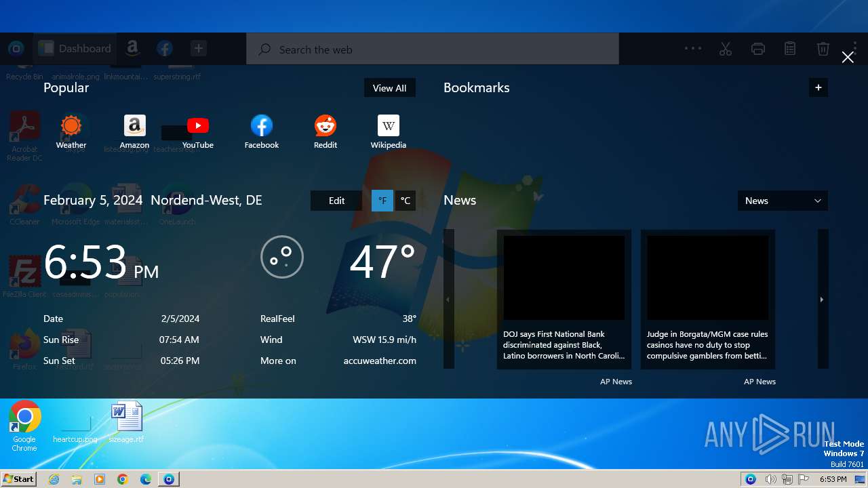Open the three-dots more options menu
The width and height of the screenshot is (868, 488).
693,48
